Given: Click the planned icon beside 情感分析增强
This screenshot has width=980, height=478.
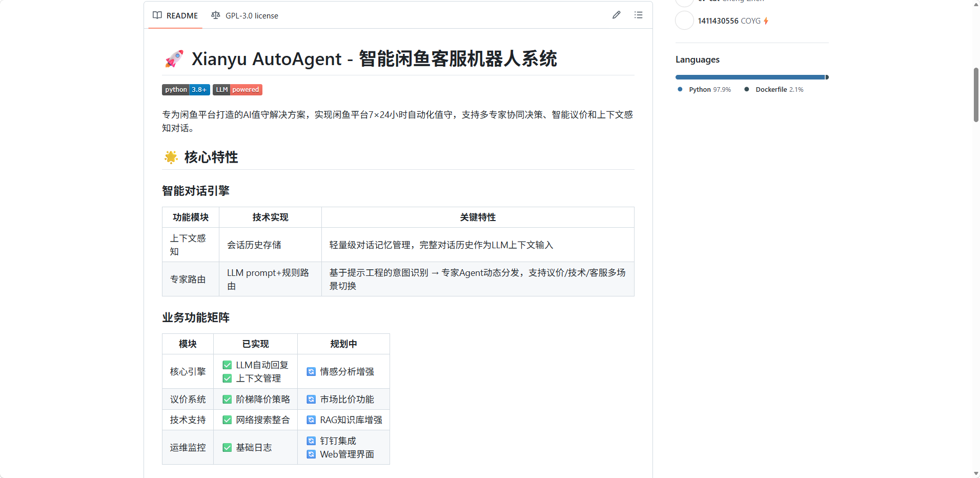Looking at the screenshot, I should coord(311,372).
